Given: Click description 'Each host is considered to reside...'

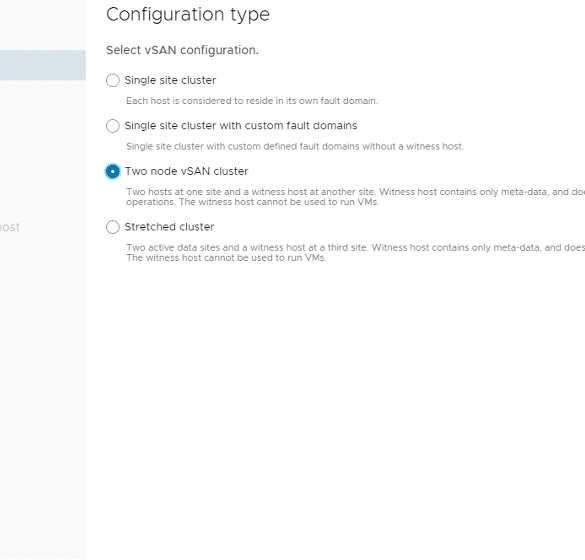Looking at the screenshot, I should coord(252,101).
